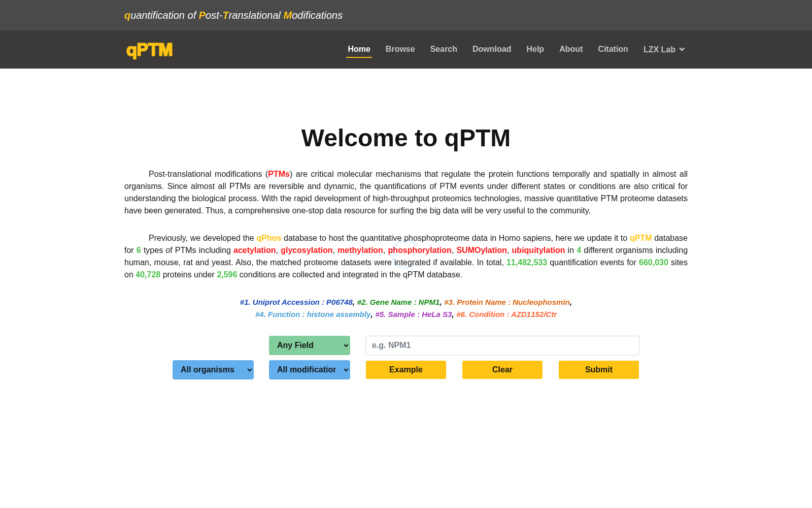This screenshot has width=812, height=508.
Task: Click the Uniprot Accession P06748 example
Action: 296,302
